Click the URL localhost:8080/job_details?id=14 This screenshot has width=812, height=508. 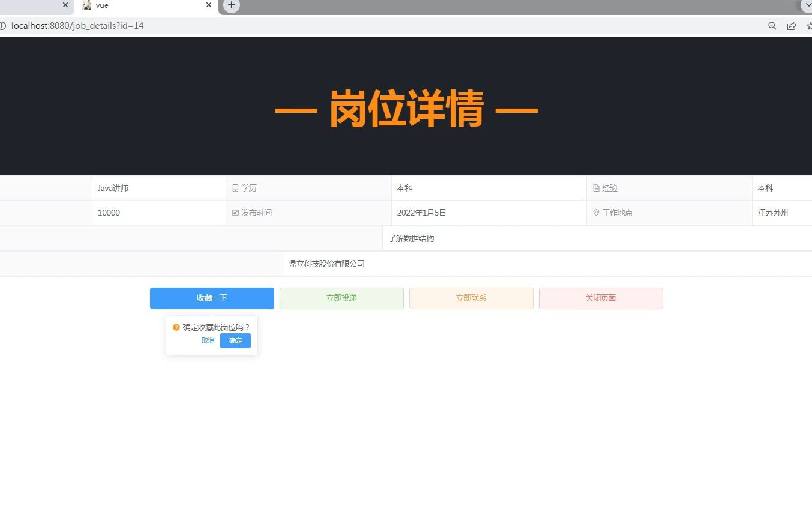coord(77,26)
